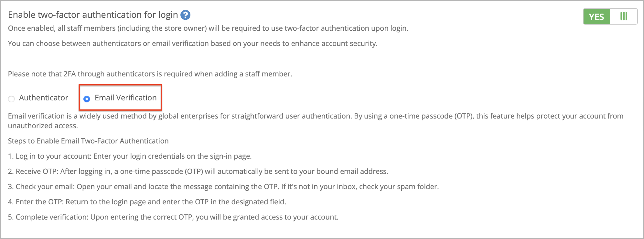644x239 pixels.
Task: Click the staff members requirement description line
Action: [208, 28]
